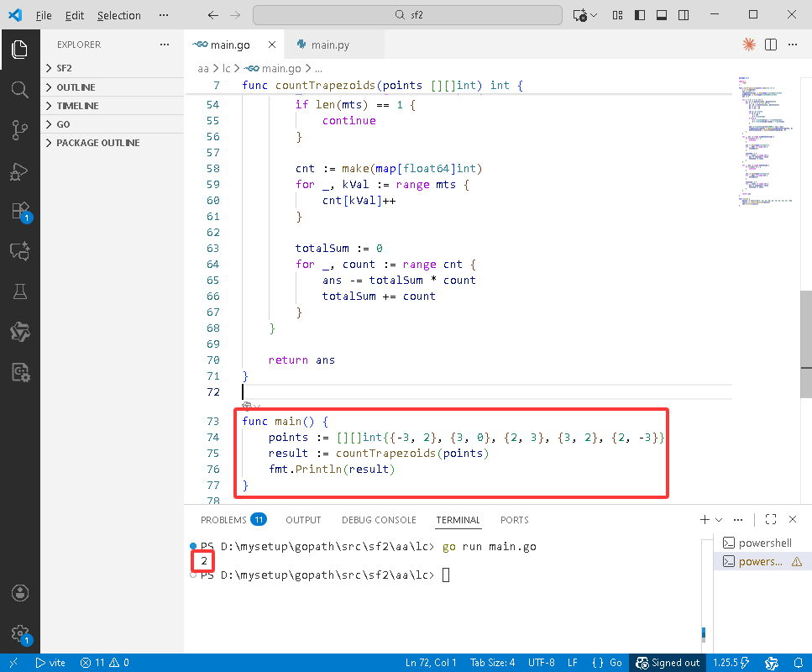
Task: Click Go version 1.25.5 in status bar
Action: 731,663
